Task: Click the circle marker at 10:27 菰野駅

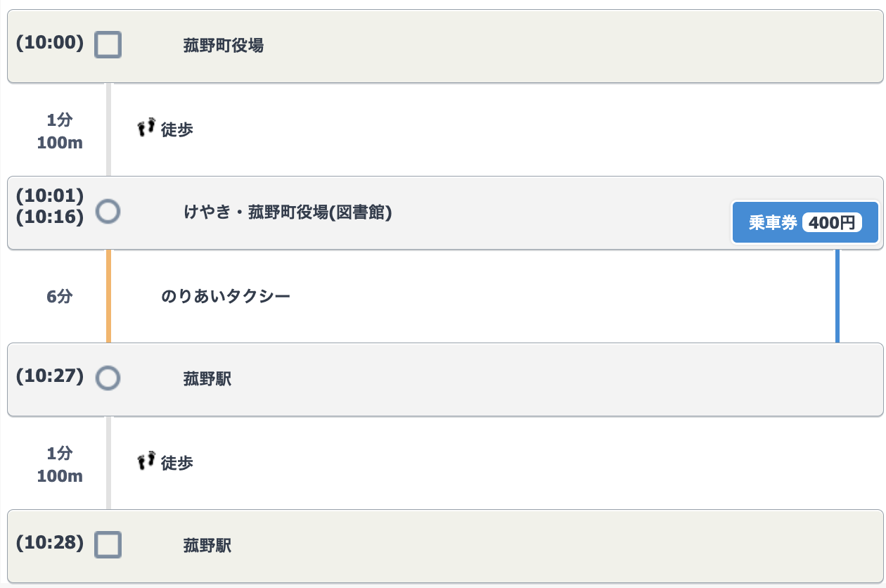Action: click(x=108, y=378)
